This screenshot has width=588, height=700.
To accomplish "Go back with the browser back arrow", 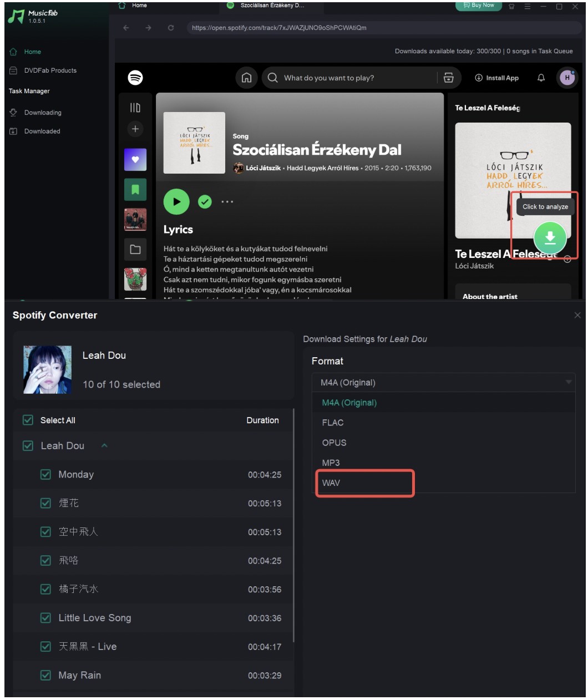I will (x=126, y=28).
